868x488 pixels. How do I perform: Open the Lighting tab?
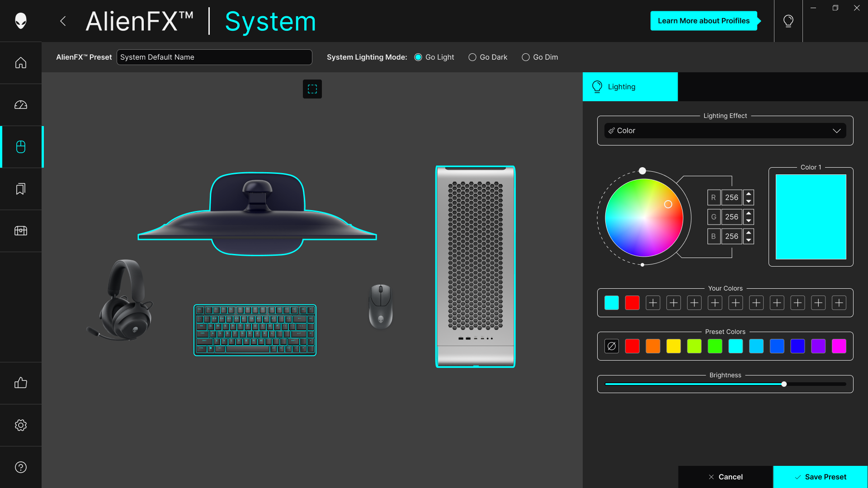(630, 87)
